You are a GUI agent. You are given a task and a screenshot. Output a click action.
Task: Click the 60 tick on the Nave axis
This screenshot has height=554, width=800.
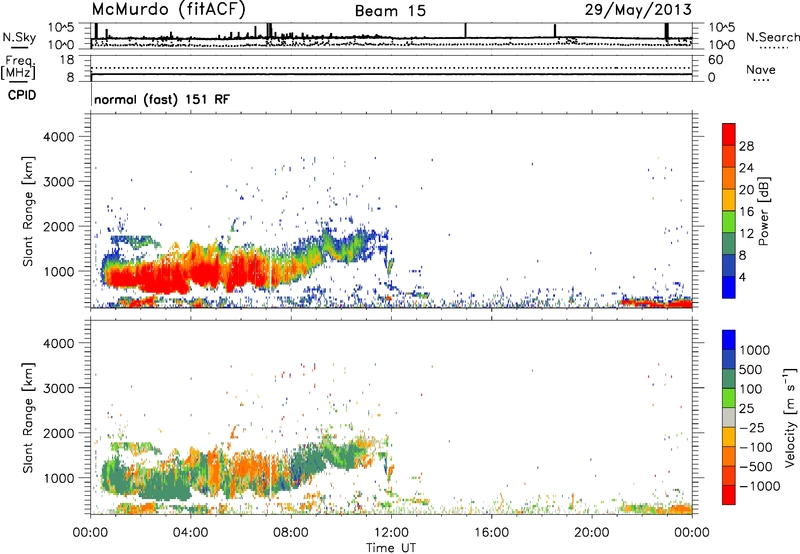[715, 60]
